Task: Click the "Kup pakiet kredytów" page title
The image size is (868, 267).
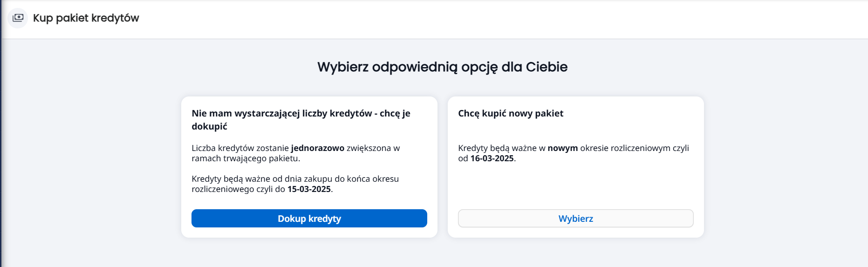Action: pos(86,18)
